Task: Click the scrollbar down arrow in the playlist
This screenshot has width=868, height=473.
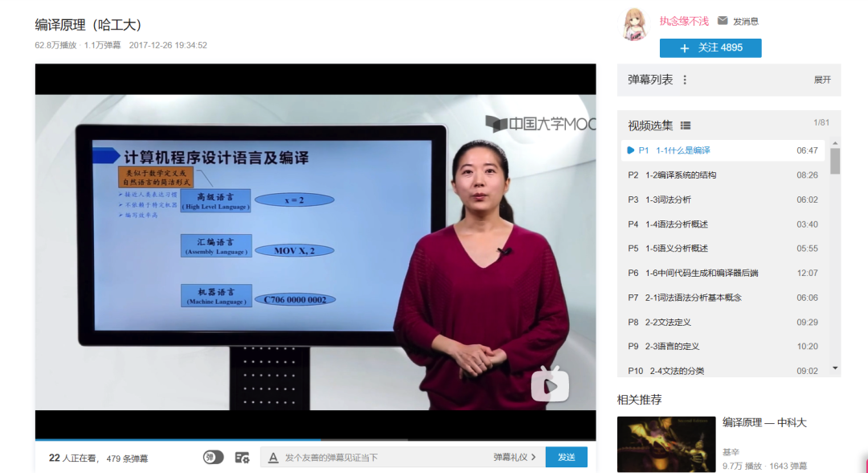Action: 835,368
